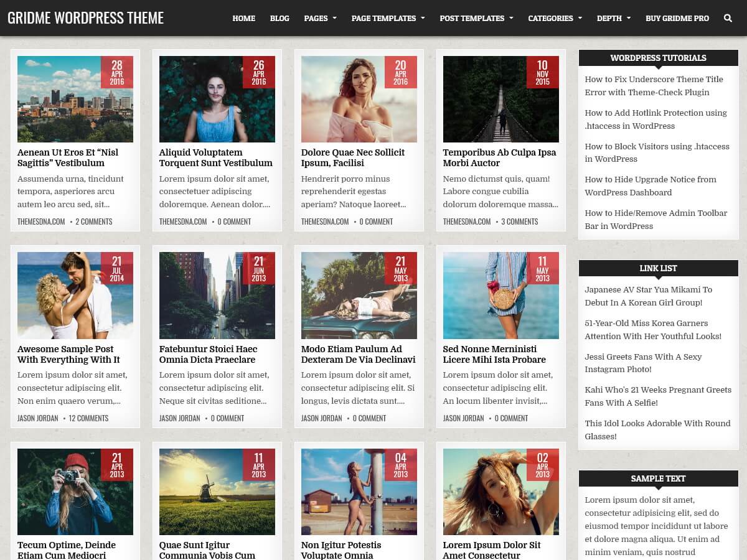Select Home in the navigation menu
Viewport: 747px width, 560px height.
[x=243, y=18]
